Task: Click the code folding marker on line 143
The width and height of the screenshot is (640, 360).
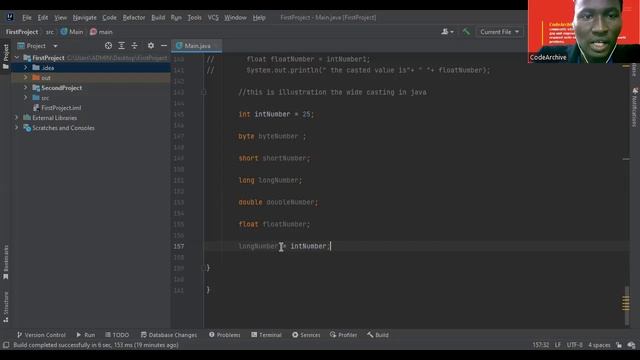Action: pos(204,92)
